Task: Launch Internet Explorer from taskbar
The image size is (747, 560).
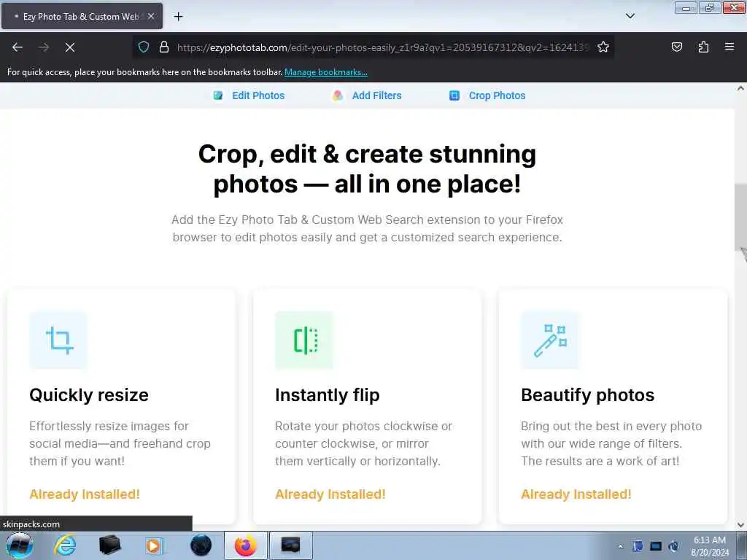Action: point(64,545)
